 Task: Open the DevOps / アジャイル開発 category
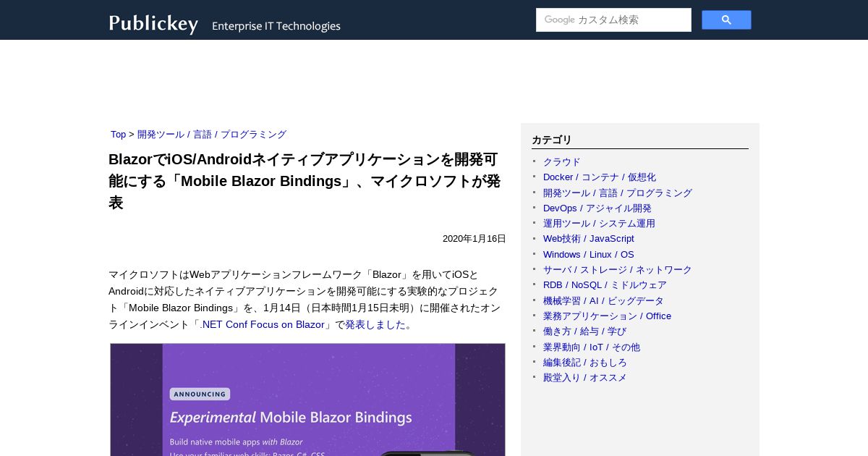(597, 208)
